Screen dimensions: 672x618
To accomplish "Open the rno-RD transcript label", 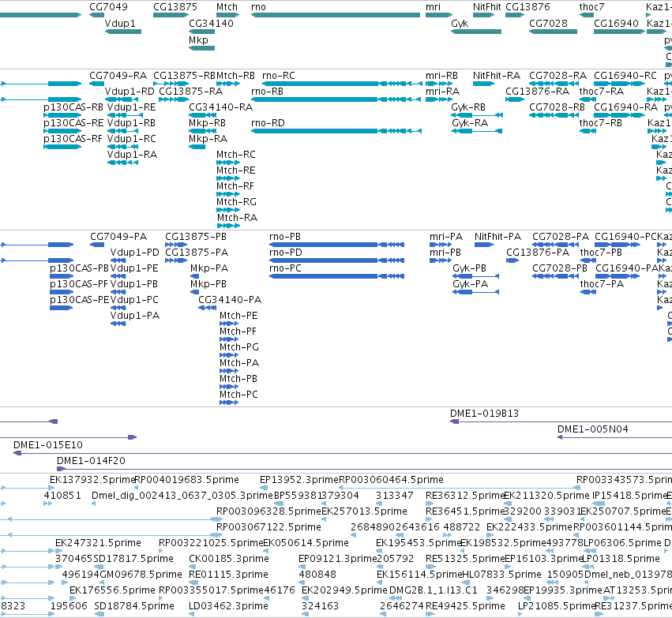I will [x=268, y=123].
